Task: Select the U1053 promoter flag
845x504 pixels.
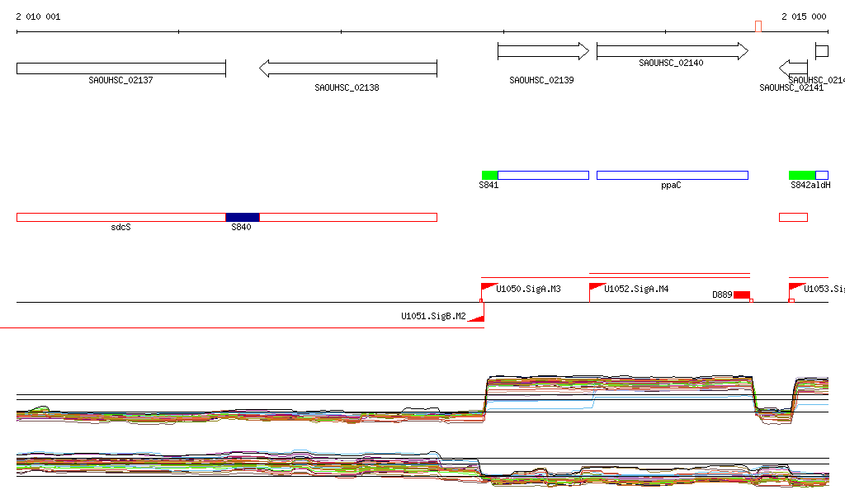Action: pyautogui.click(x=797, y=287)
